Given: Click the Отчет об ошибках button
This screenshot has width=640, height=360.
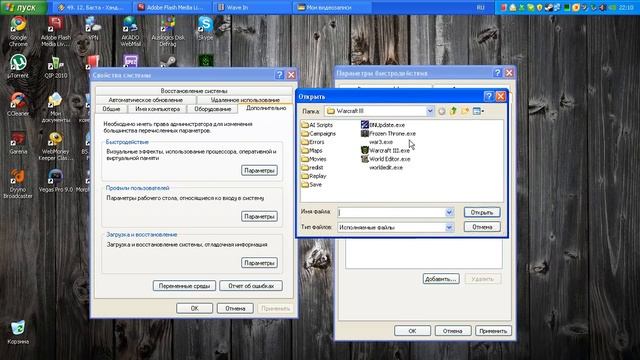Looking at the screenshot, I should click(251, 286).
